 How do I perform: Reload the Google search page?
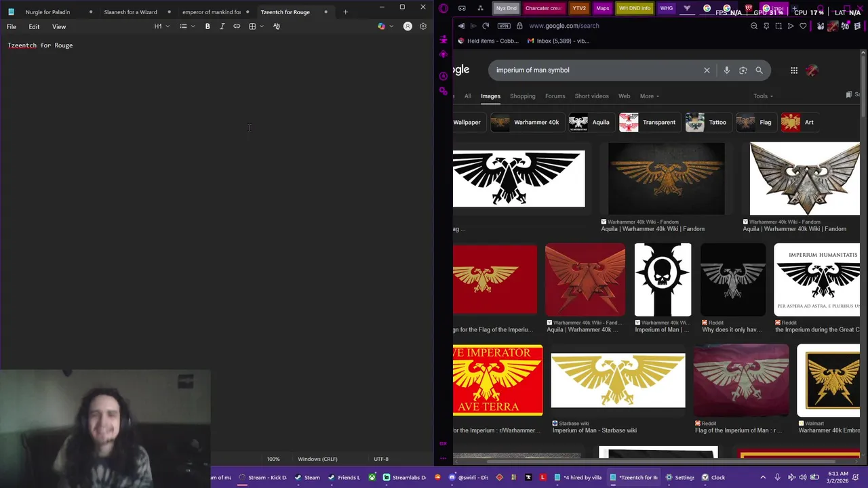click(486, 26)
